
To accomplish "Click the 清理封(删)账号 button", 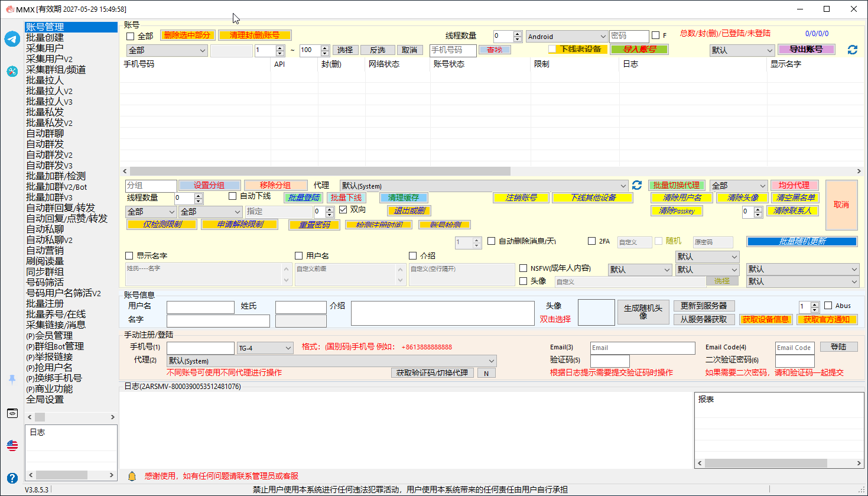I will (x=255, y=35).
